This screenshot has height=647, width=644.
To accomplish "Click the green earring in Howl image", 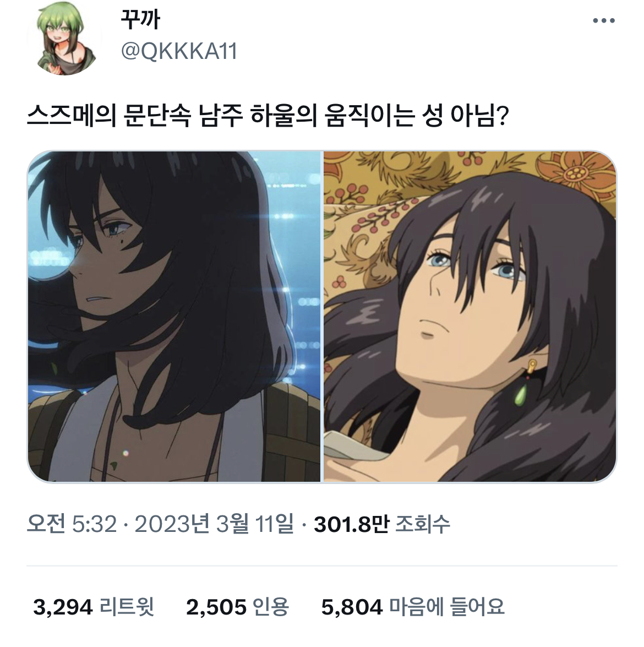I will (x=520, y=394).
